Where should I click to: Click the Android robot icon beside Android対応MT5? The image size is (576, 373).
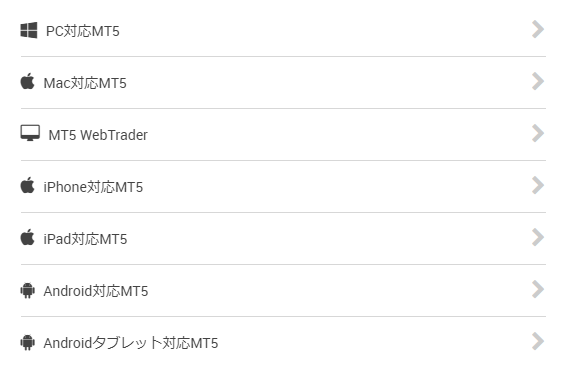click(28, 290)
